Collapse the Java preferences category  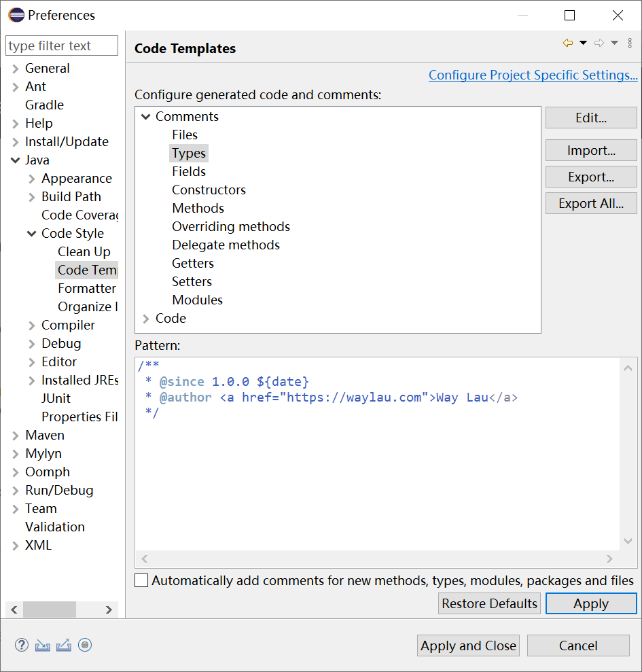click(16, 160)
